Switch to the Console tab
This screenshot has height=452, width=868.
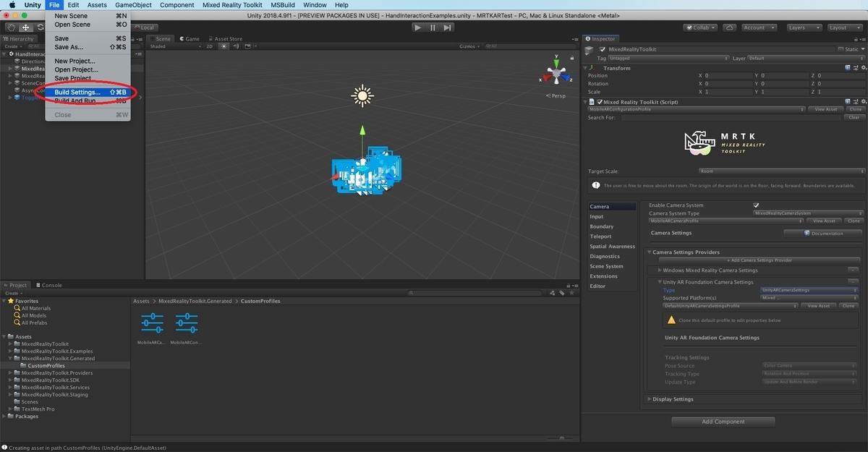tap(48, 285)
